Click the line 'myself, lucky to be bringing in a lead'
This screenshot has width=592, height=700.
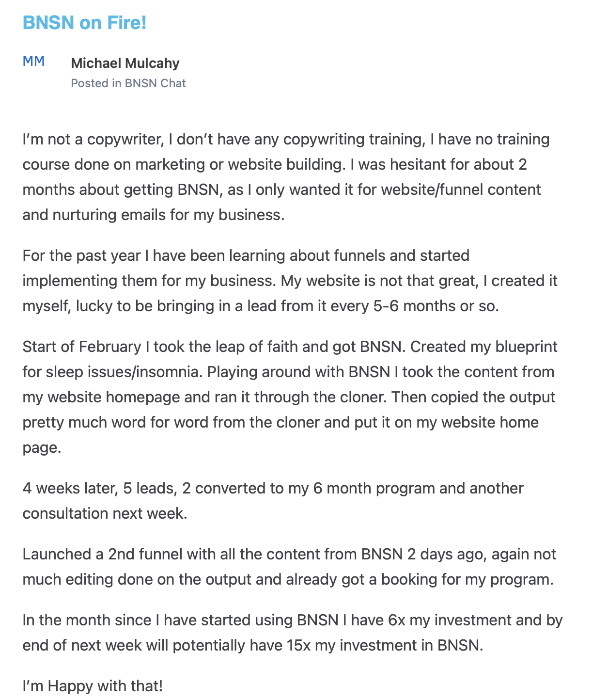(x=260, y=306)
